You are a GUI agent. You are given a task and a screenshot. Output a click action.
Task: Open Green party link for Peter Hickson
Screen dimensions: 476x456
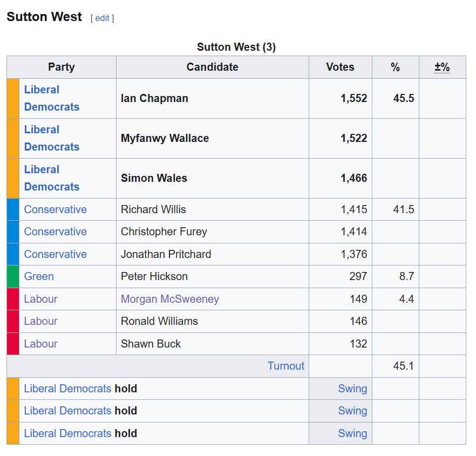39,277
